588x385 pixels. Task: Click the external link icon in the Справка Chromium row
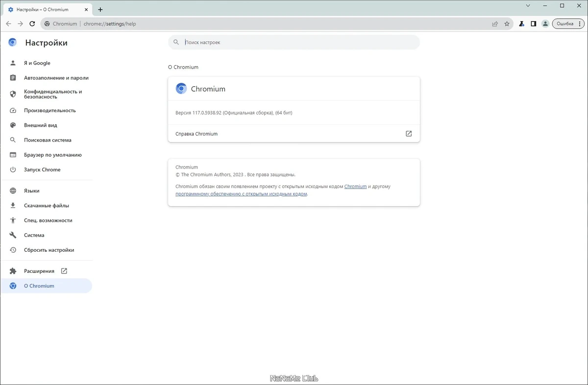click(409, 134)
